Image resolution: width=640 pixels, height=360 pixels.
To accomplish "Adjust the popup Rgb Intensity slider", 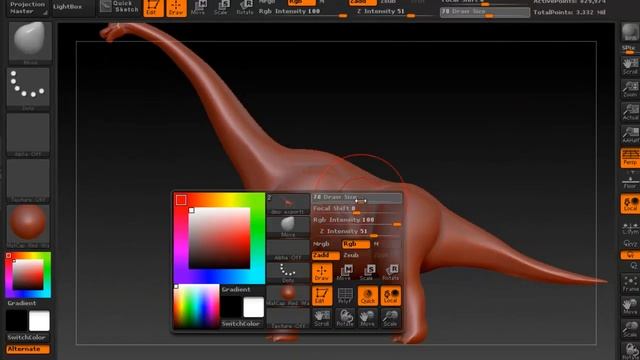I will (357, 221).
